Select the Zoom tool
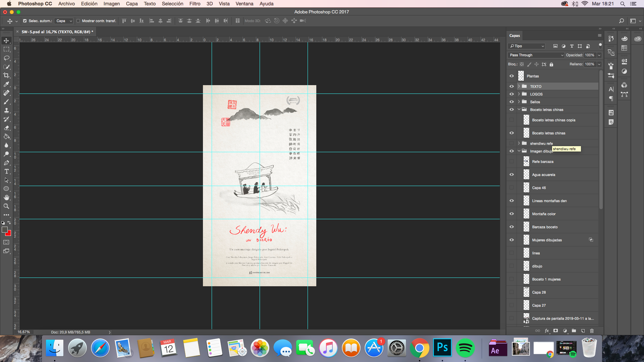Viewport: 644px width, 362px height. click(6, 206)
